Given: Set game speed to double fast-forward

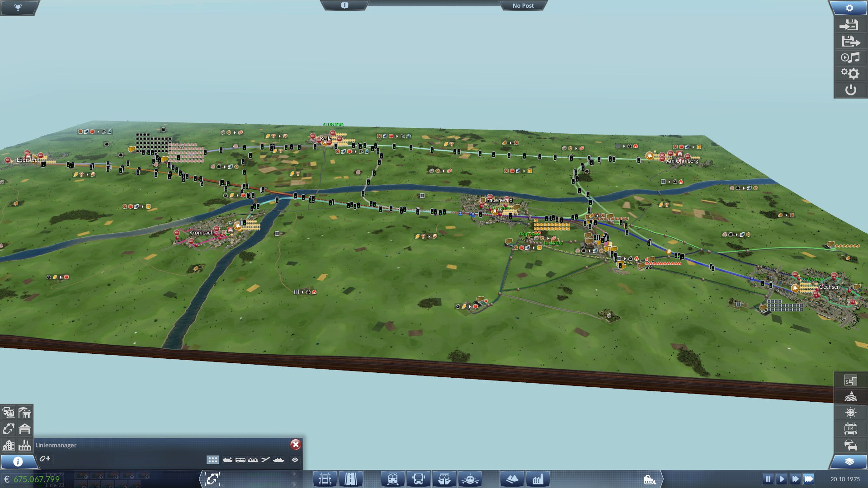Looking at the screenshot, I should coord(795,479).
